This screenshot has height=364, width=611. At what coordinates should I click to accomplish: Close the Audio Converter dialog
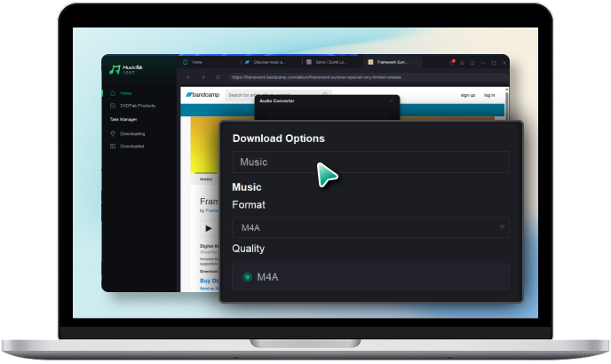392,101
